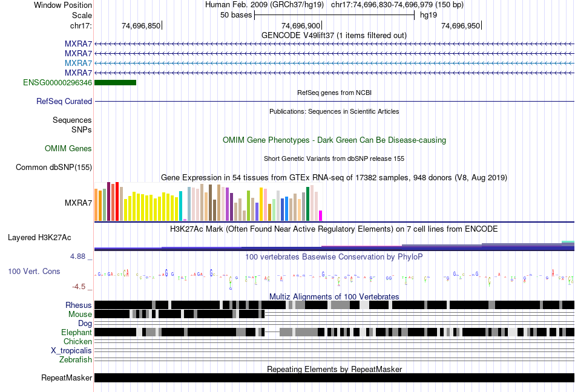
Task: Select the Zebrafish alignment row label
Action: (76, 360)
